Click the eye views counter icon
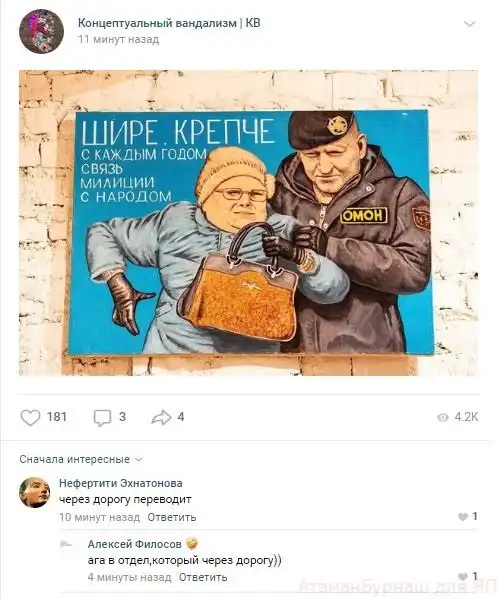This screenshot has height=599, width=504. coord(442,417)
